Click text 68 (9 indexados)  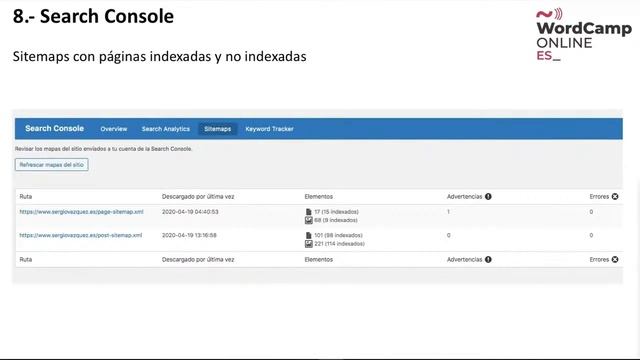coord(336,220)
